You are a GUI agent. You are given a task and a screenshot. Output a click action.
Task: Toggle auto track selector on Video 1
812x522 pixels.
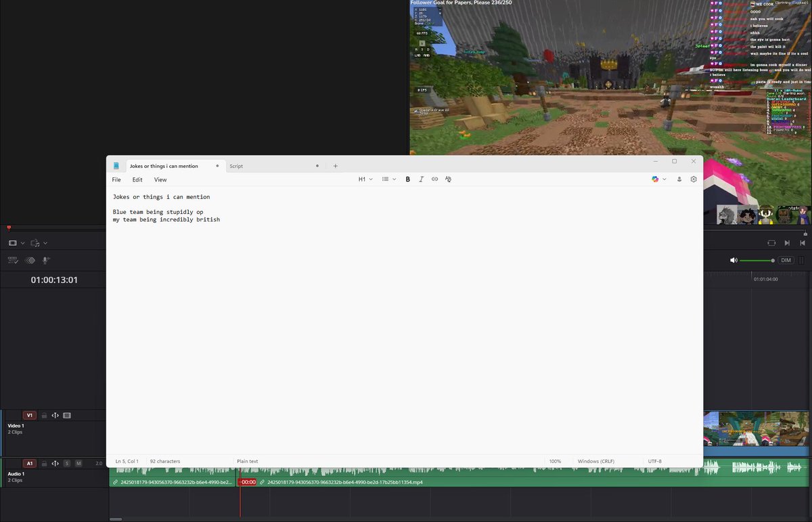pyautogui.click(x=55, y=415)
